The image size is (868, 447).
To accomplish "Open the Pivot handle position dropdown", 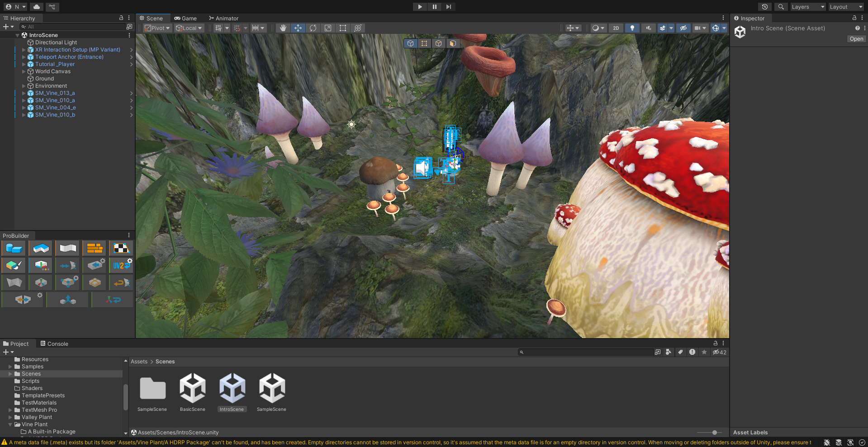I will 157,28.
